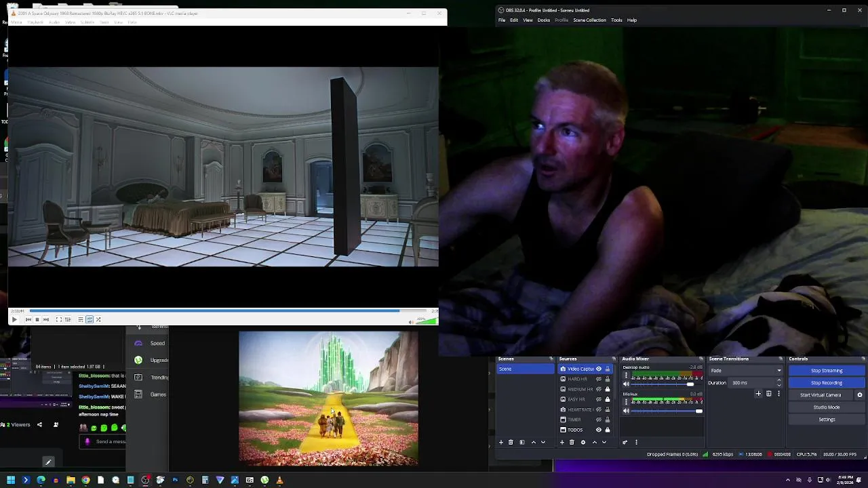Hide Video Capture source with eye icon
Viewport: 868px width, 488px height.
(x=599, y=369)
